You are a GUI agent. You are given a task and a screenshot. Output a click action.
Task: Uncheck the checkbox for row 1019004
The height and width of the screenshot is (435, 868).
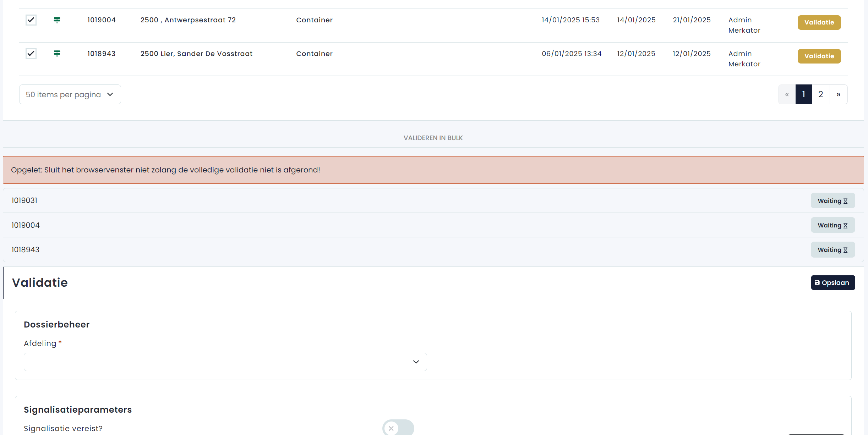[x=31, y=20]
